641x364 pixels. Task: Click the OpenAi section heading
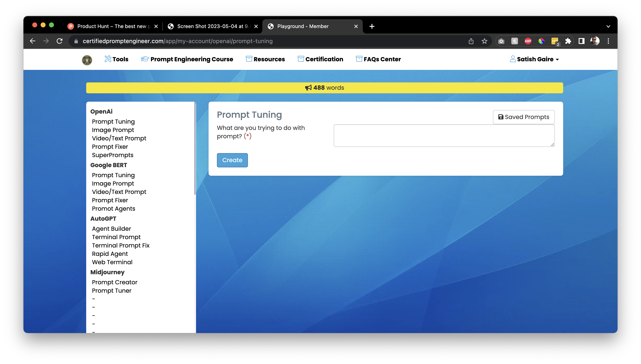coord(101,112)
